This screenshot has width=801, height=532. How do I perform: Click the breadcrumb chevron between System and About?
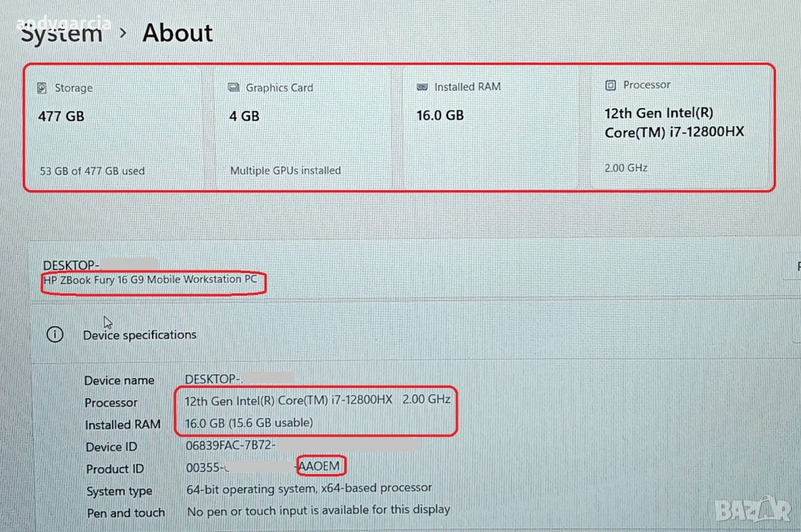click(x=123, y=33)
